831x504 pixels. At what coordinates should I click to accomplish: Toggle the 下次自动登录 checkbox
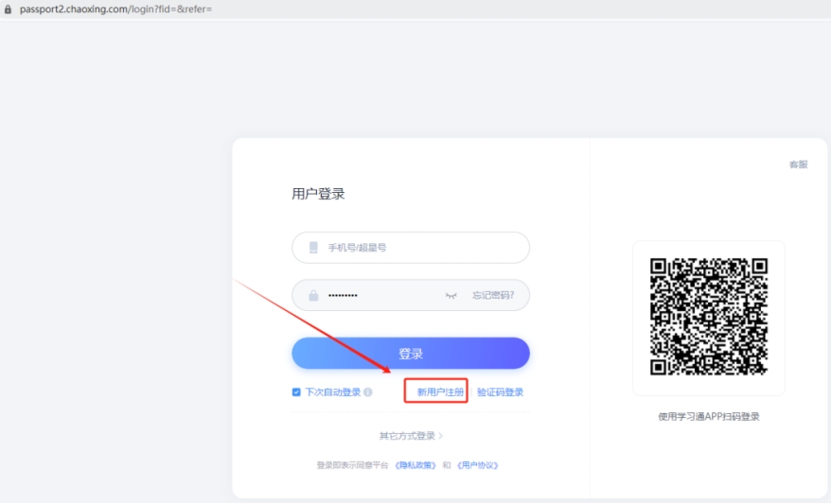point(296,392)
